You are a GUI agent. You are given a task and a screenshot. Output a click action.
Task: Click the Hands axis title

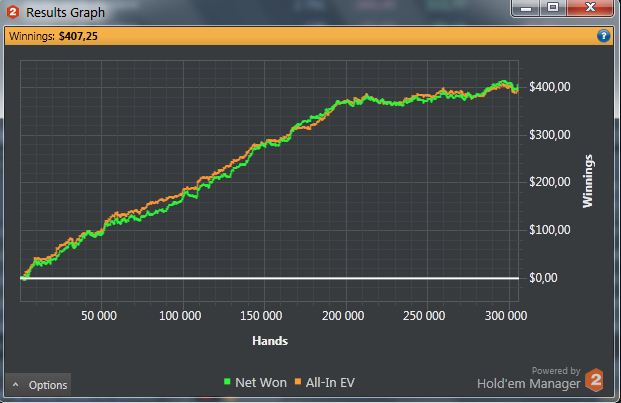point(270,341)
